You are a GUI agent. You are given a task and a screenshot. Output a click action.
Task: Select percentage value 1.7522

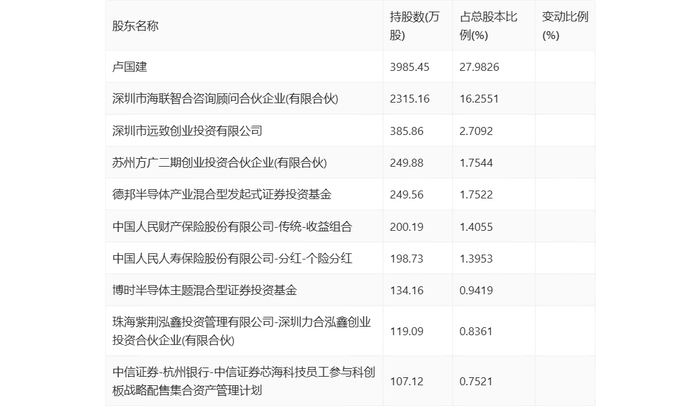tap(476, 195)
